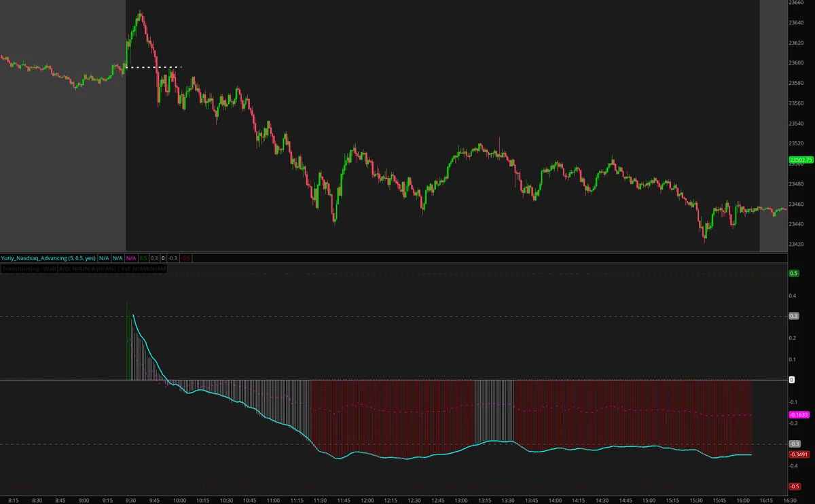Click the white 0 zero-line bubble on indicator axis
Viewport: 815px width, 504px height.
click(x=791, y=380)
